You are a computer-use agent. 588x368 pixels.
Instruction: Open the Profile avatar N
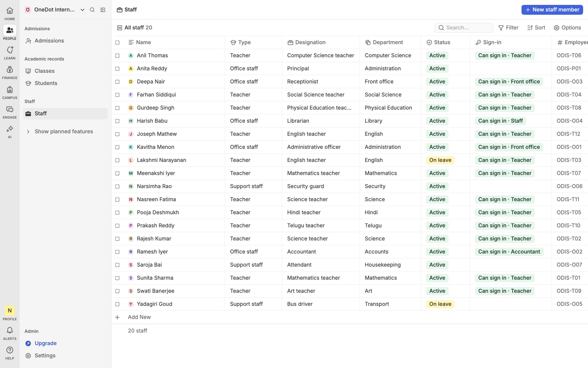click(x=10, y=311)
